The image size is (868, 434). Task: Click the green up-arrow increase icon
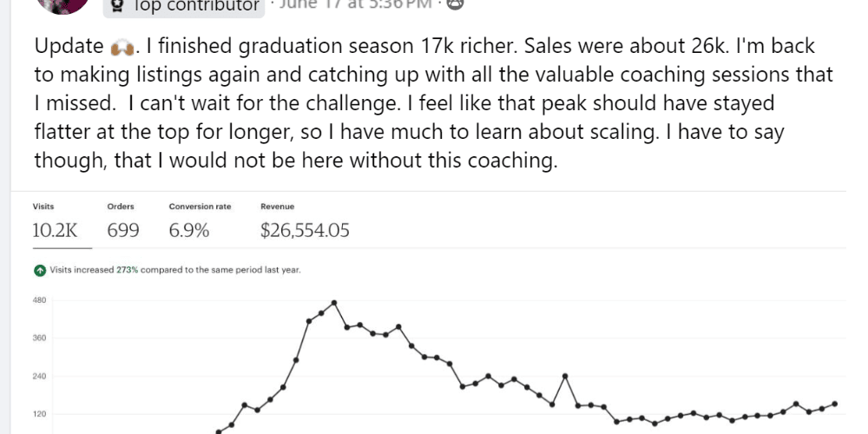click(x=40, y=270)
